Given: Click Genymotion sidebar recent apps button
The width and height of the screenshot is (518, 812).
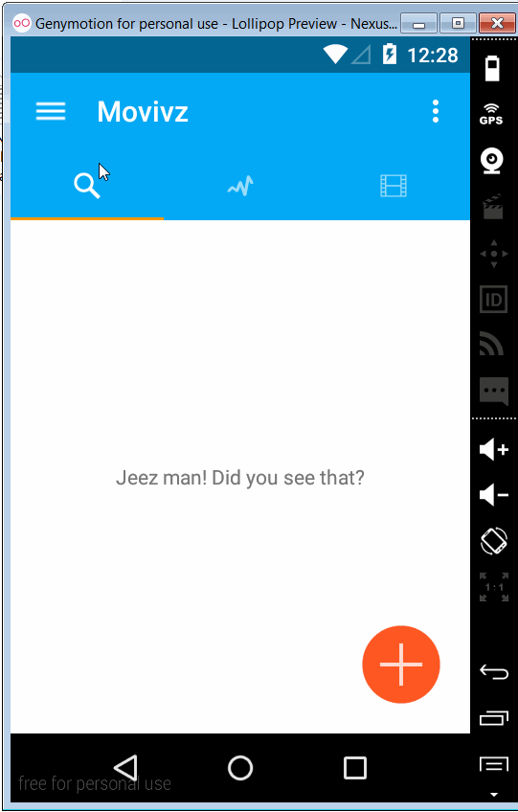Looking at the screenshot, I should click(x=494, y=718).
